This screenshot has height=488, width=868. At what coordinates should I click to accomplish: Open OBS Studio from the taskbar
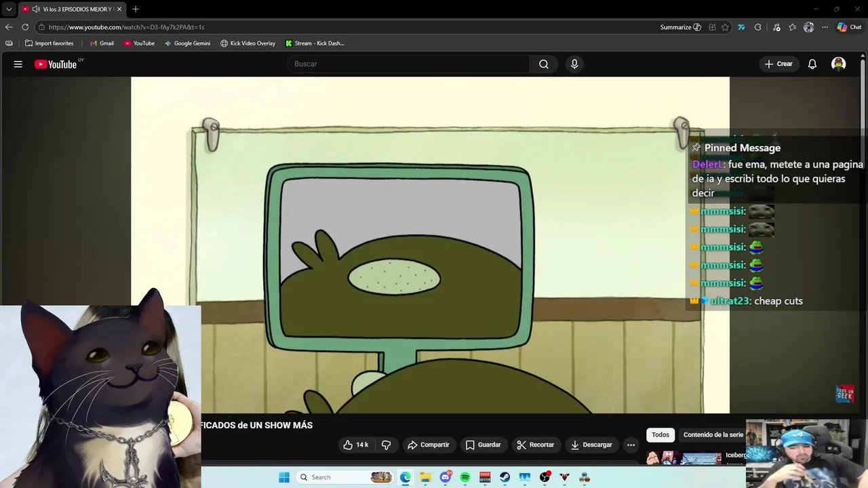click(545, 477)
